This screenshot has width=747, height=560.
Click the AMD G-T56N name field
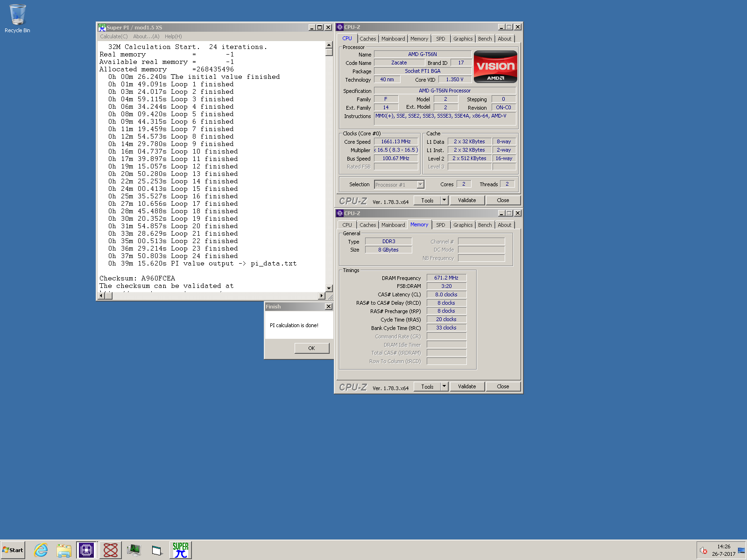[423, 54]
